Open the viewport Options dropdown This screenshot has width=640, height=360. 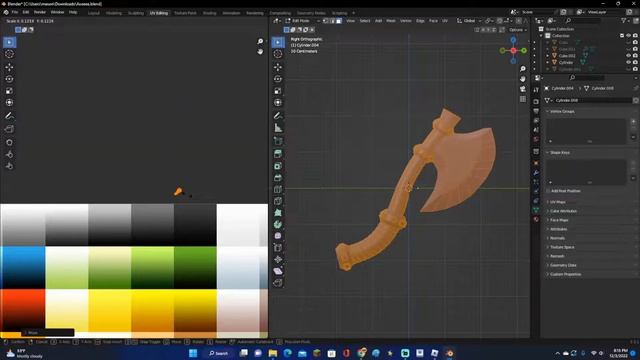(518, 30)
